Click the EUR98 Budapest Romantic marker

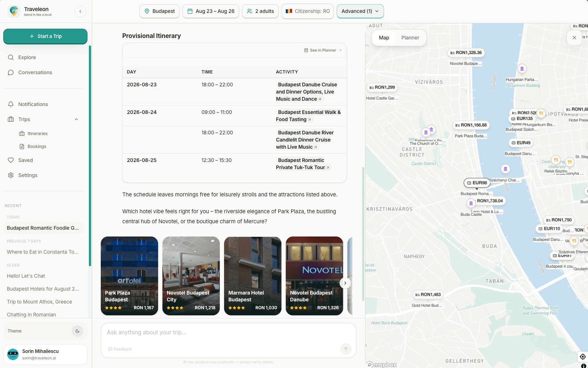click(477, 183)
